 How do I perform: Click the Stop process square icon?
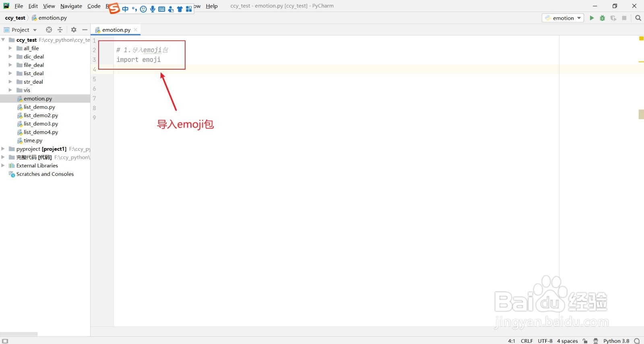[624, 18]
